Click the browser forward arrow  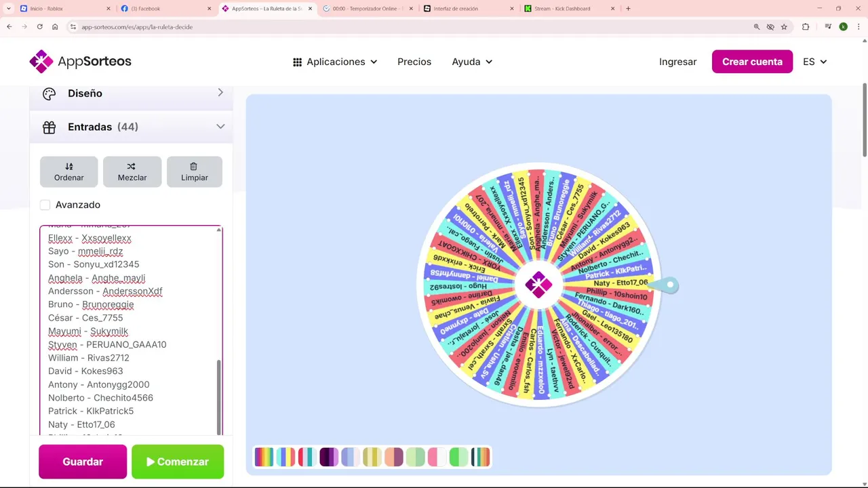point(24,26)
